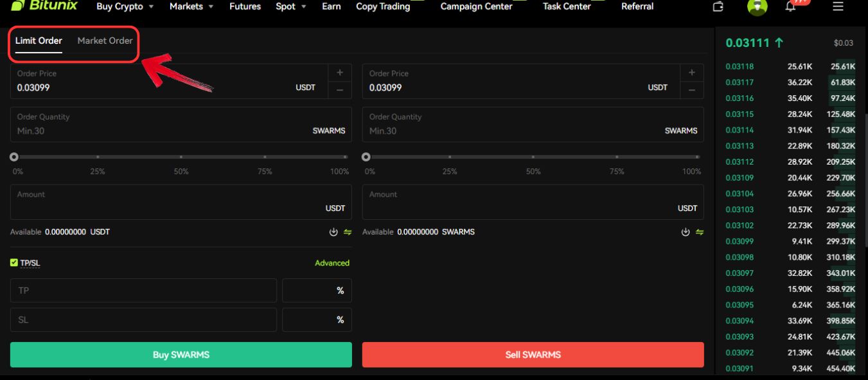This screenshot has width=868, height=380.
Task: Open the user profile avatar
Action: point(757,6)
